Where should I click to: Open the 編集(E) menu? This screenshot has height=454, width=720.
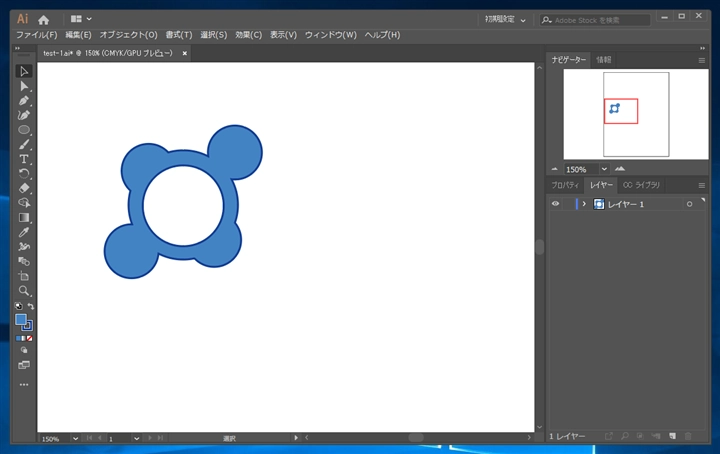click(x=78, y=35)
